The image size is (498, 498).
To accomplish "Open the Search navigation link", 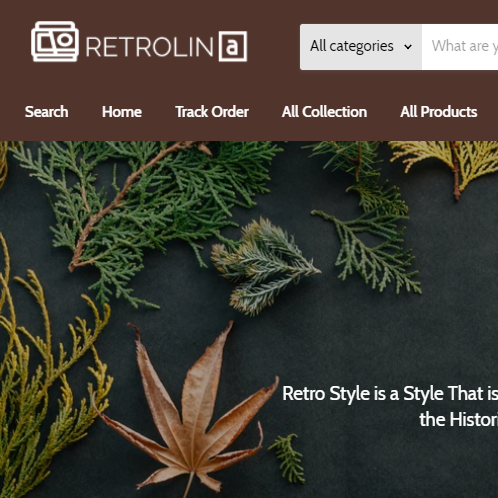I will (x=47, y=112).
